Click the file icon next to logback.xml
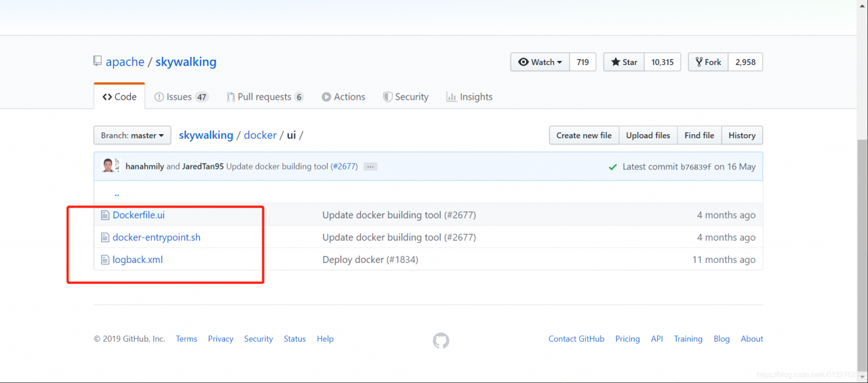This screenshot has height=383, width=868. click(105, 260)
